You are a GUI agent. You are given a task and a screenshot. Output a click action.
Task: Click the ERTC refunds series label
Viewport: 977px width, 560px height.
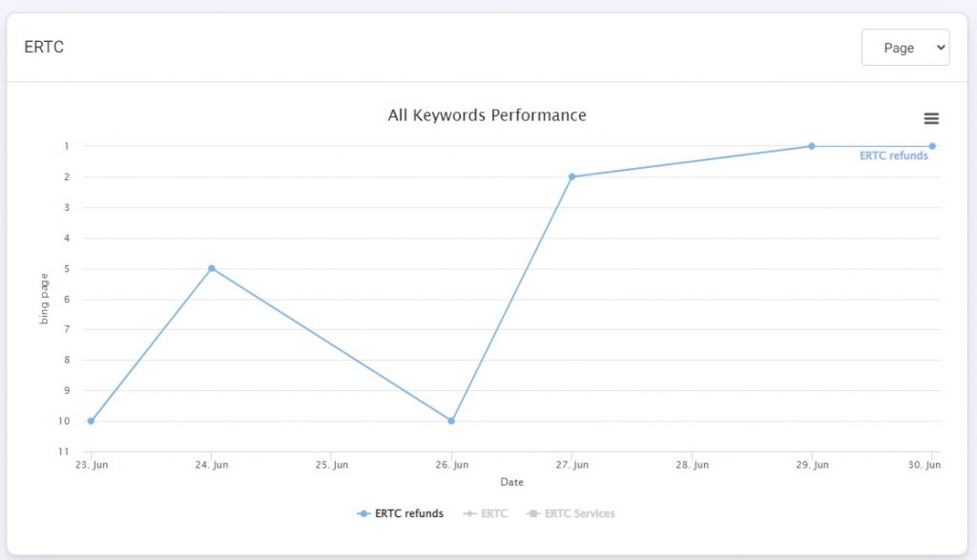click(x=893, y=156)
